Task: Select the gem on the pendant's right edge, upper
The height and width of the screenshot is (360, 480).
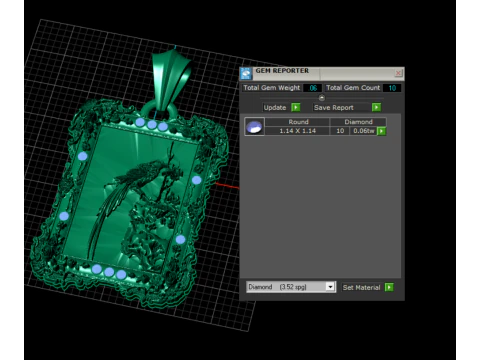Action: (196, 180)
